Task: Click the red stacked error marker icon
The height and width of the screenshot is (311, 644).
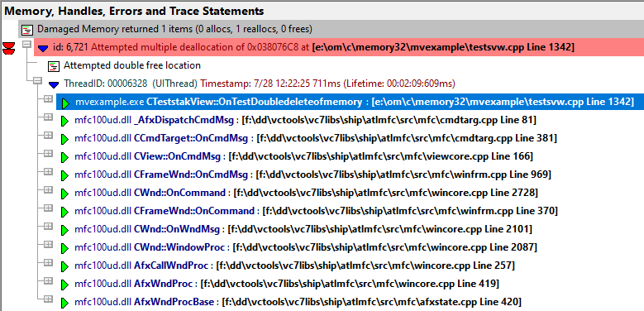Action: 7,48
